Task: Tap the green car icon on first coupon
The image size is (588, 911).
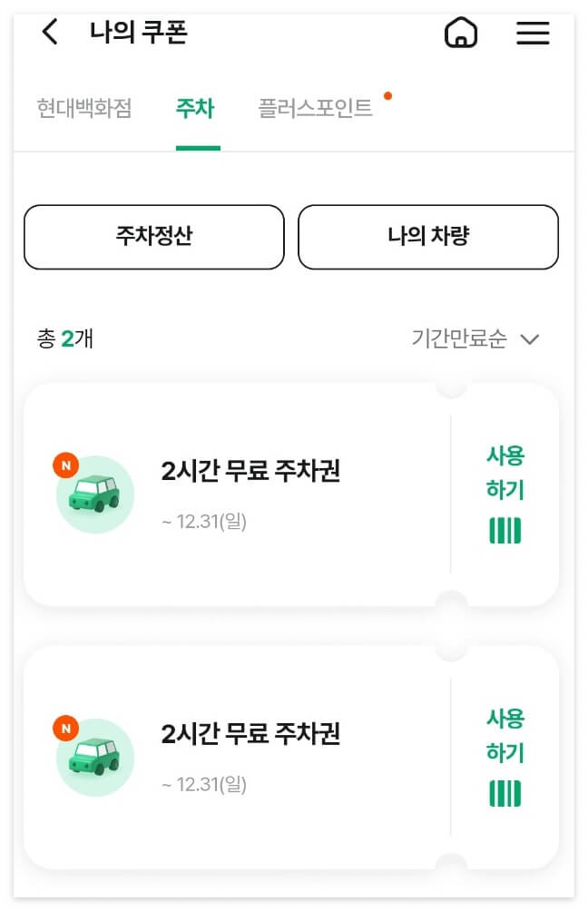Action: tap(94, 495)
